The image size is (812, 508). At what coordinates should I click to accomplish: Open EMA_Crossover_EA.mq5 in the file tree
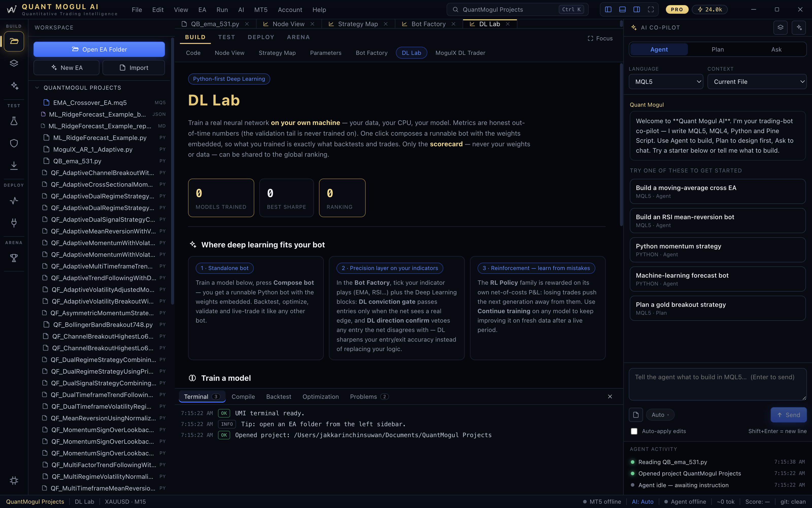pyautogui.click(x=99, y=102)
